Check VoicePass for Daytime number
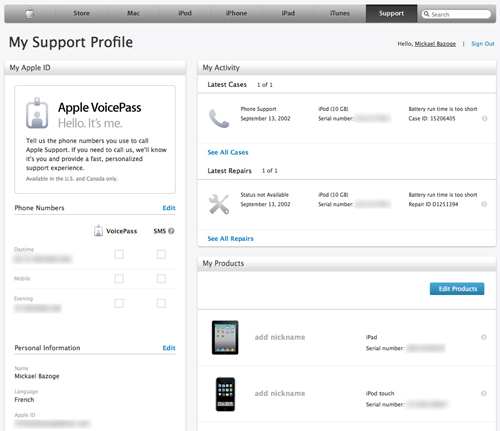 (119, 254)
